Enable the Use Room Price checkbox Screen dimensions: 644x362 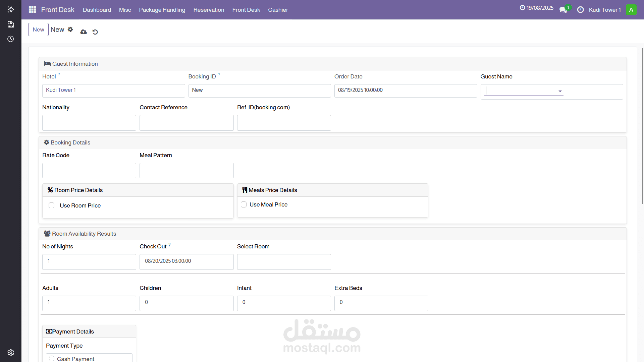click(x=51, y=205)
